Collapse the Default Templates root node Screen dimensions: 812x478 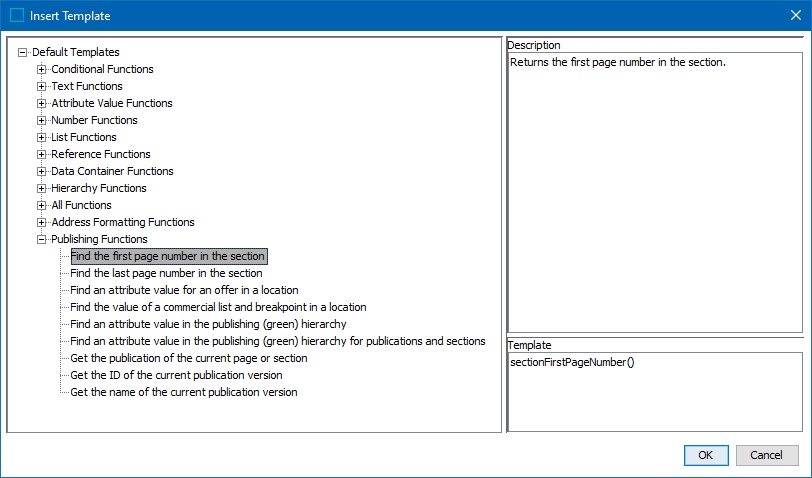(22, 52)
